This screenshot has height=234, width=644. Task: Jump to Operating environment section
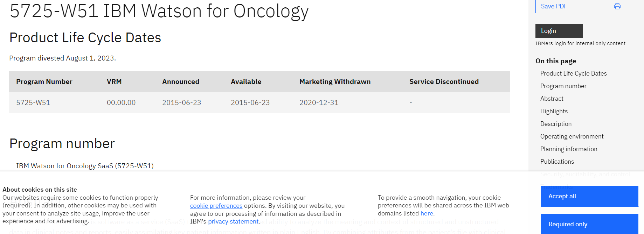572,136
